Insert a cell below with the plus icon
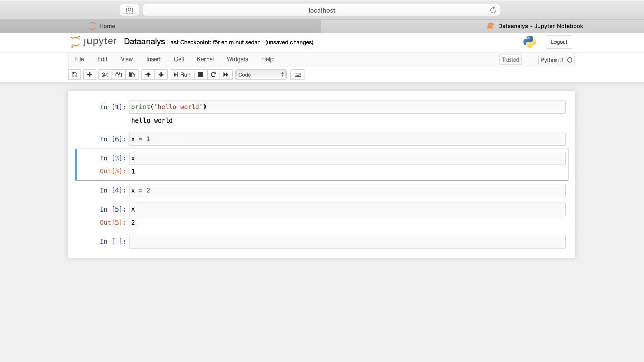Screen dimensions: 644x362 (x=90, y=75)
